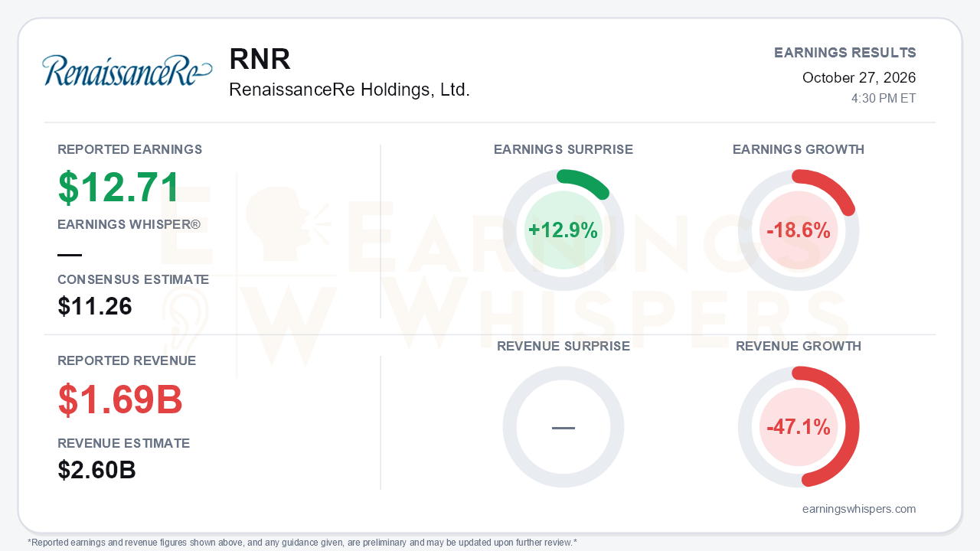The height and width of the screenshot is (551, 980).
Task: Click the 'EARNINGS SURPRISE' gauge title
Action: tap(563, 149)
